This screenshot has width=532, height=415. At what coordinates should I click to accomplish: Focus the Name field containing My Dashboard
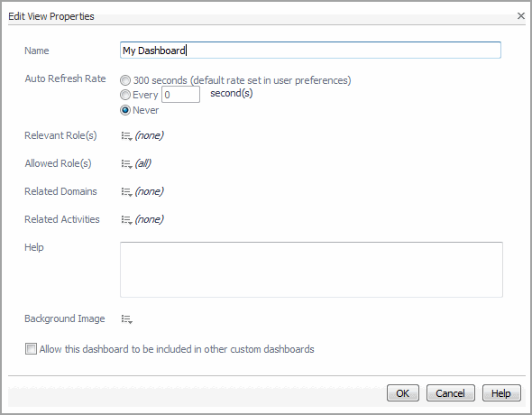310,51
